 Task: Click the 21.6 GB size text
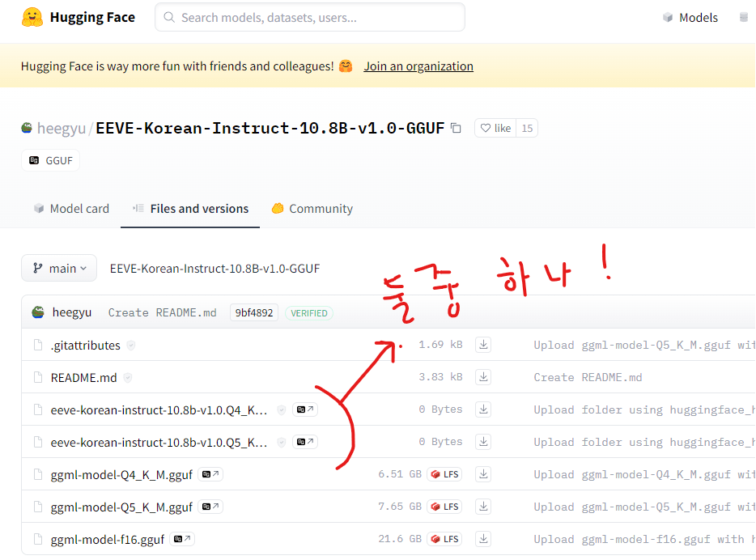pyautogui.click(x=400, y=539)
